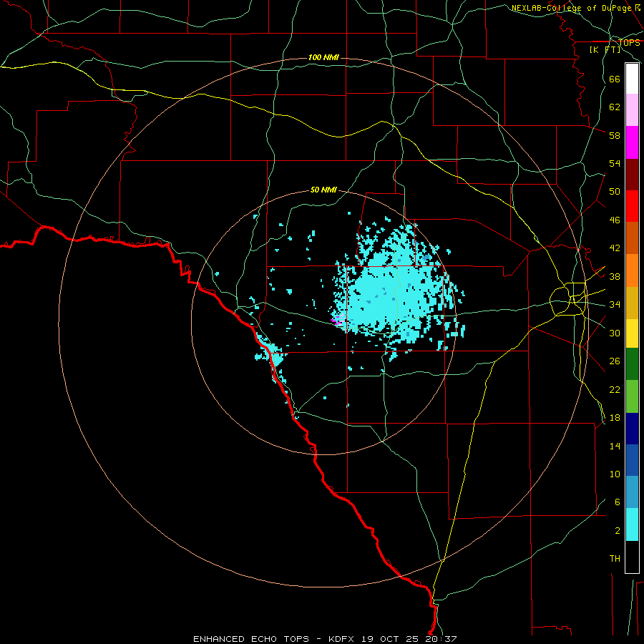Click the 50 NMI range ring label

[x=323, y=190]
